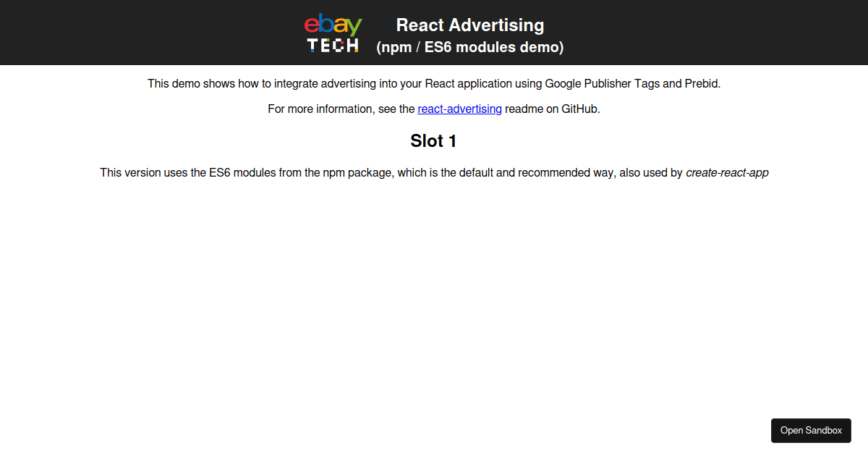The width and height of the screenshot is (868, 456).
Task: Click the 'H' in the TECH logo
Action: pyautogui.click(x=352, y=44)
